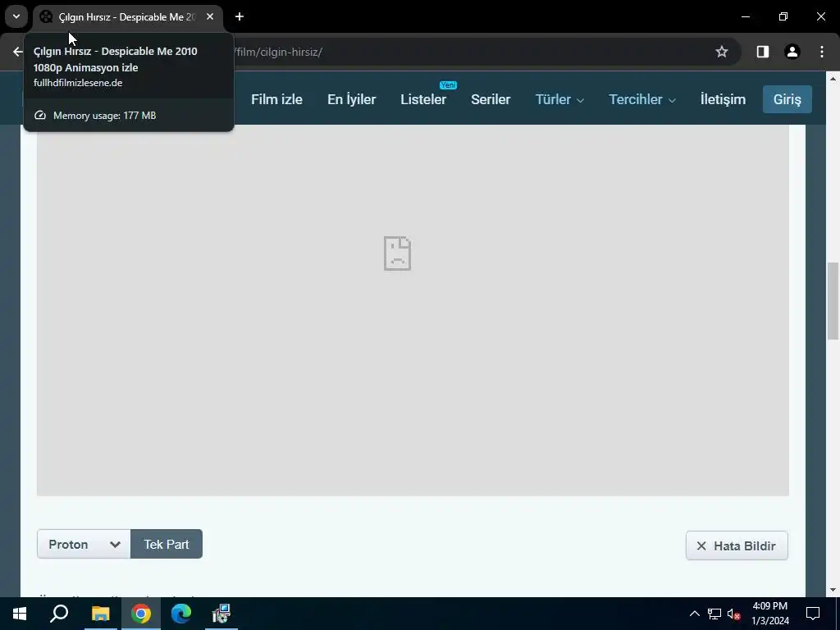Open a new browser tab
Image resolution: width=840 pixels, height=630 pixels.
point(240,16)
